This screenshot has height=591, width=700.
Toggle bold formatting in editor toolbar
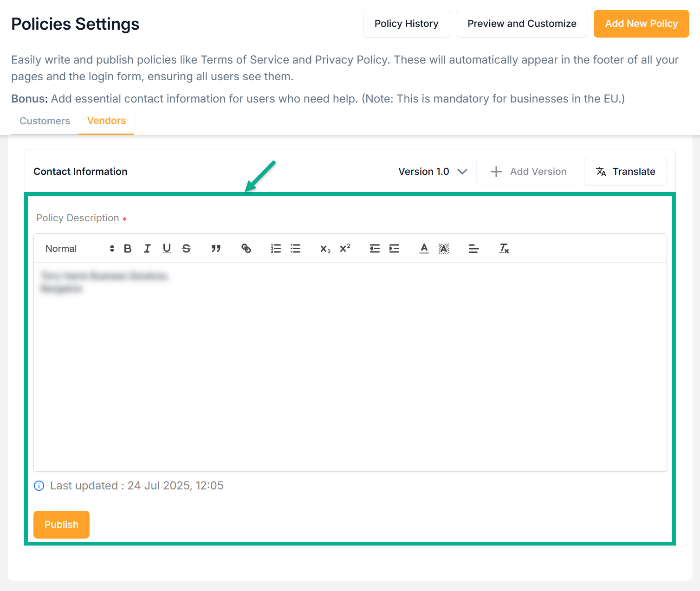coord(128,249)
